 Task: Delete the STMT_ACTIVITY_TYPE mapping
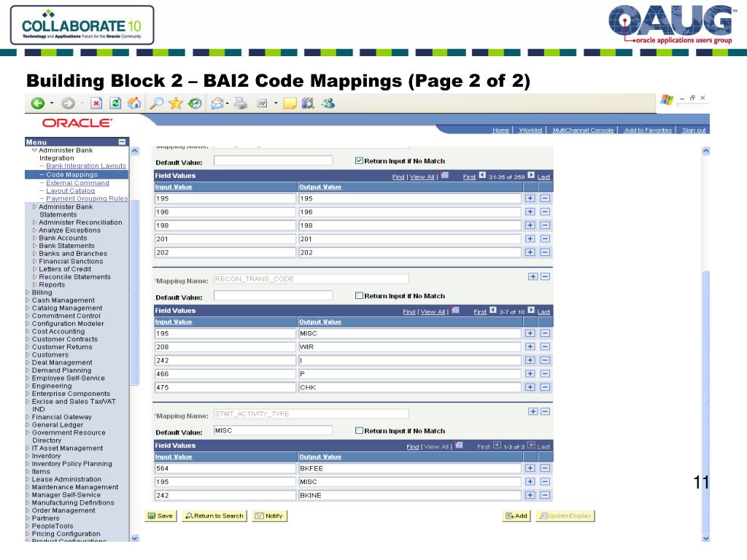(546, 411)
